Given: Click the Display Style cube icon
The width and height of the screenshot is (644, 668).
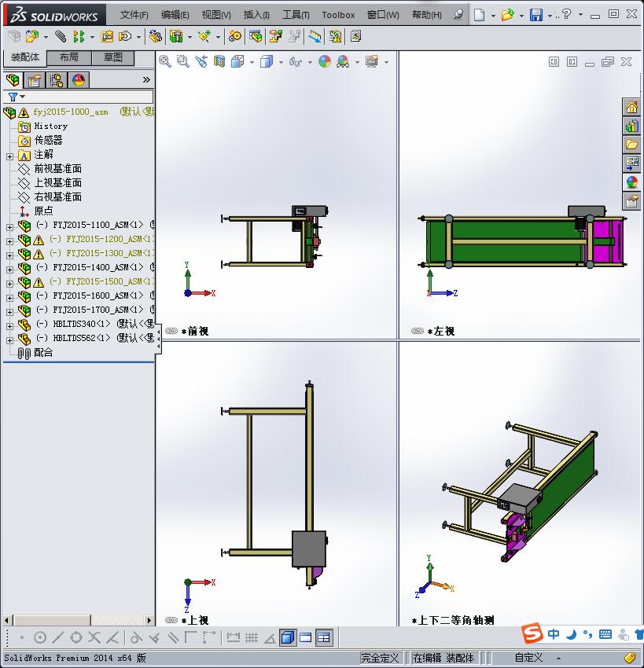Looking at the screenshot, I should 267,62.
